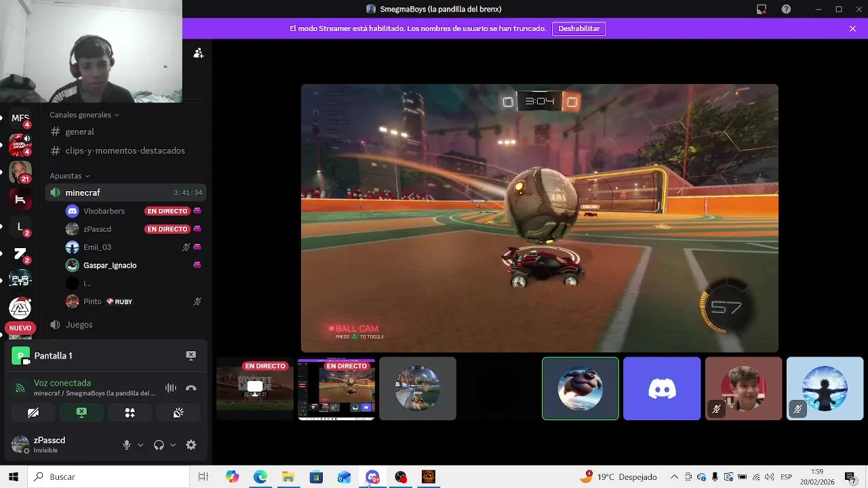The image size is (868, 488).
Task: Click the Pantalla 1 stream label
Action: (53, 356)
